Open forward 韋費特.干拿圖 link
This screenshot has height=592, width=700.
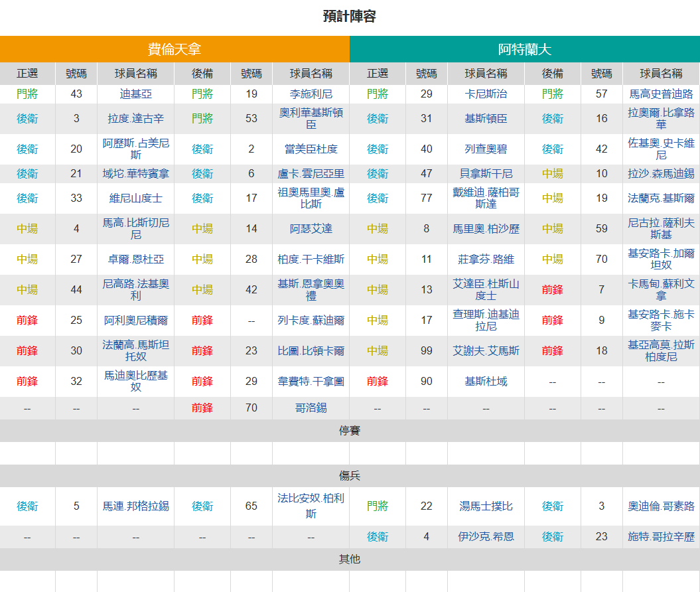click(311, 382)
